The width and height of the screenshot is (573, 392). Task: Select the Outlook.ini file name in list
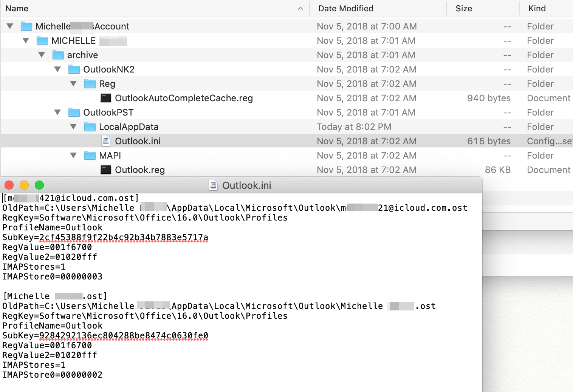click(138, 141)
